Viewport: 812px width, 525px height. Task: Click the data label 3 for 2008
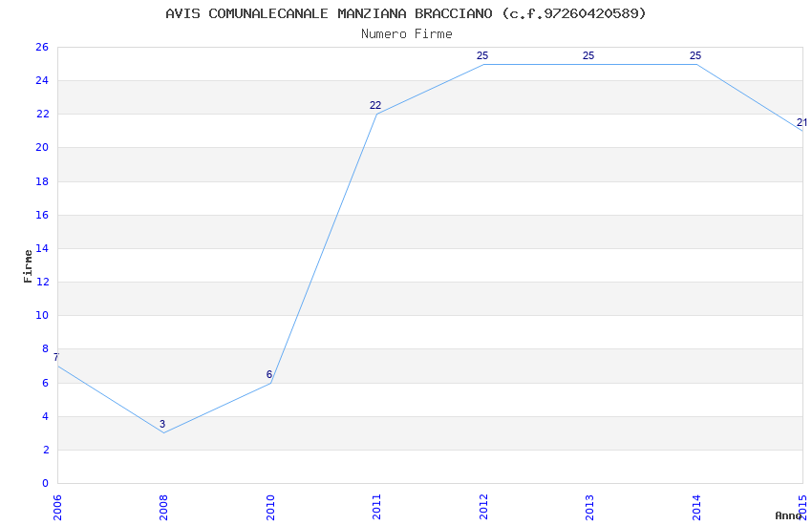click(x=162, y=424)
